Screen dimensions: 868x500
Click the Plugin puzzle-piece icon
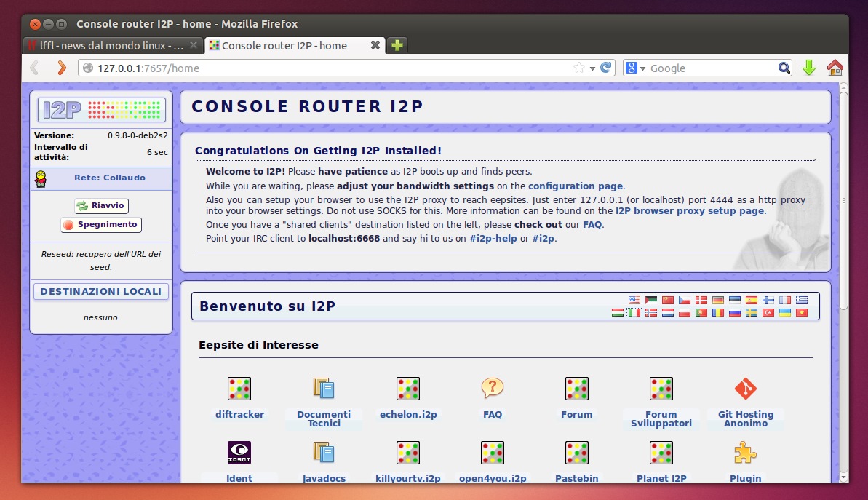click(744, 452)
